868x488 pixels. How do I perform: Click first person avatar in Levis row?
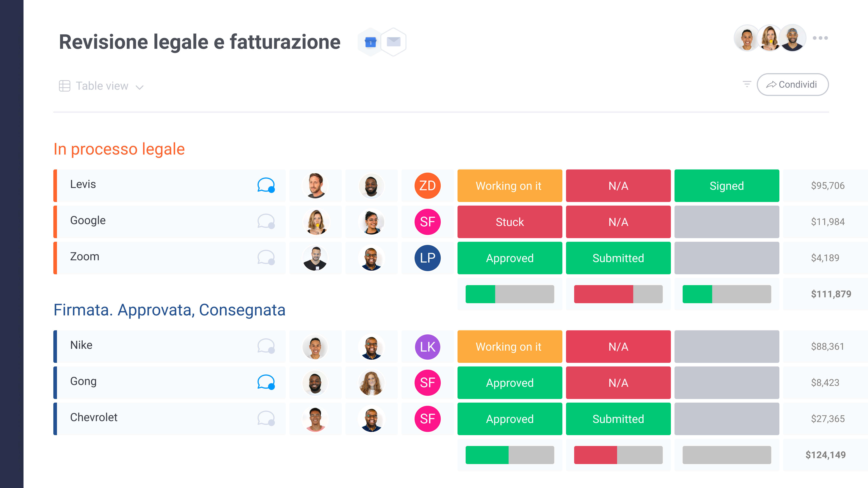[x=315, y=185]
